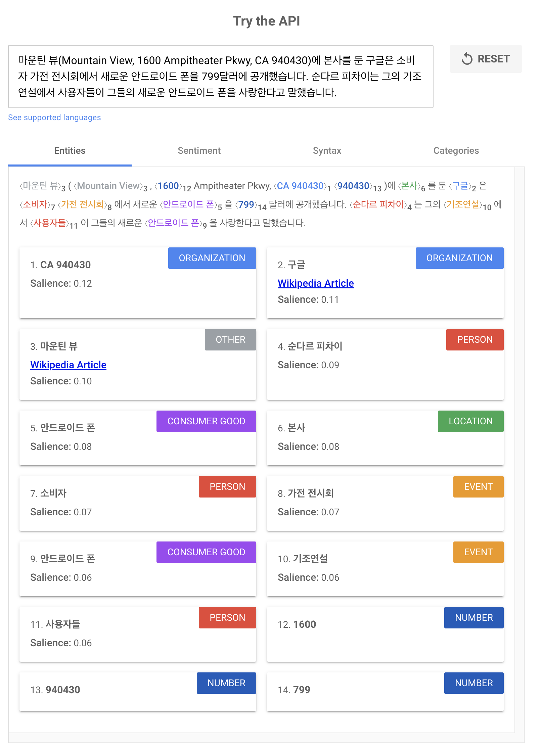Select the Entities tab
542x756 pixels.
pos(70,151)
